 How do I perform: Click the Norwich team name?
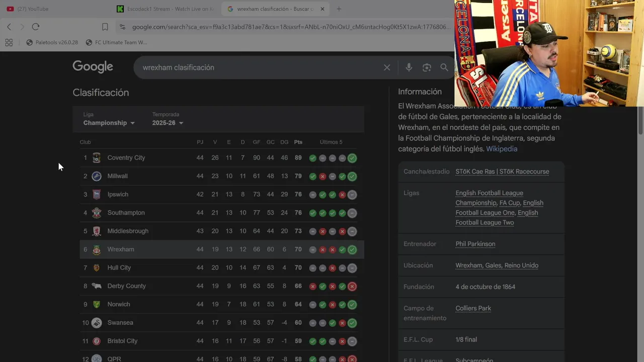[119, 305]
